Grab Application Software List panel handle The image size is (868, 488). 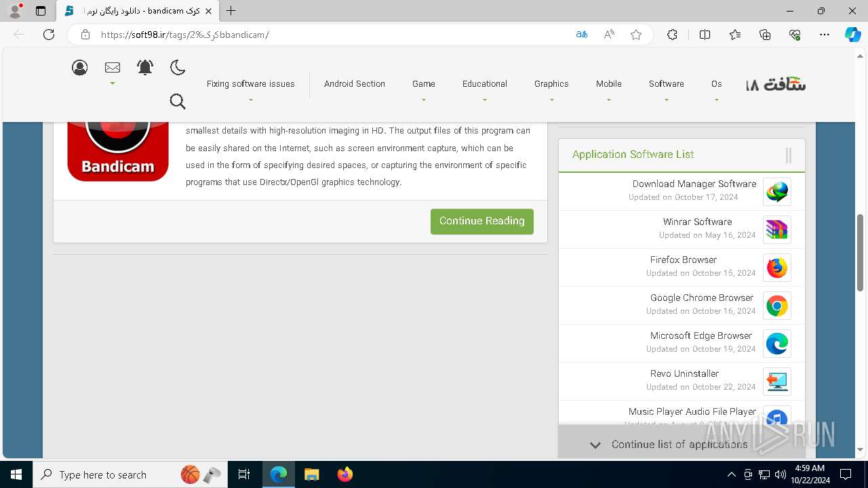click(x=789, y=155)
